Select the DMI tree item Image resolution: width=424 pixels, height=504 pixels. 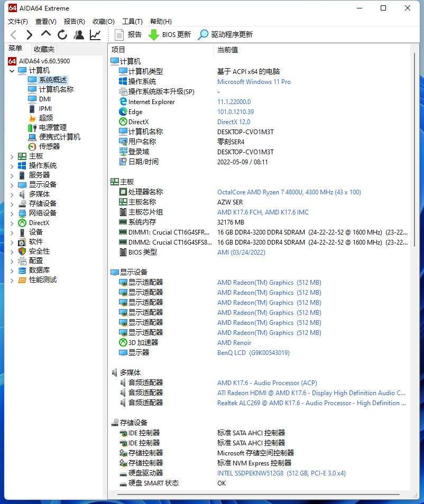(40, 99)
